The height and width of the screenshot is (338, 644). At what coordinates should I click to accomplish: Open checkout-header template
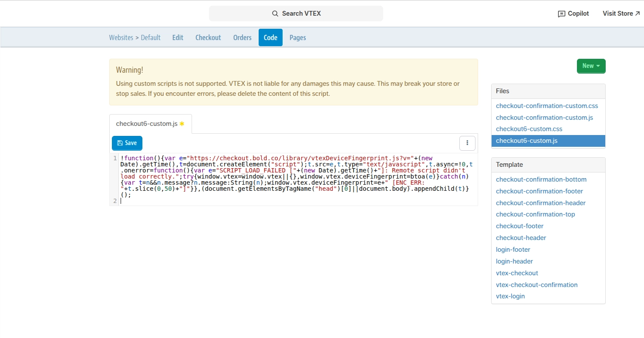(x=521, y=238)
